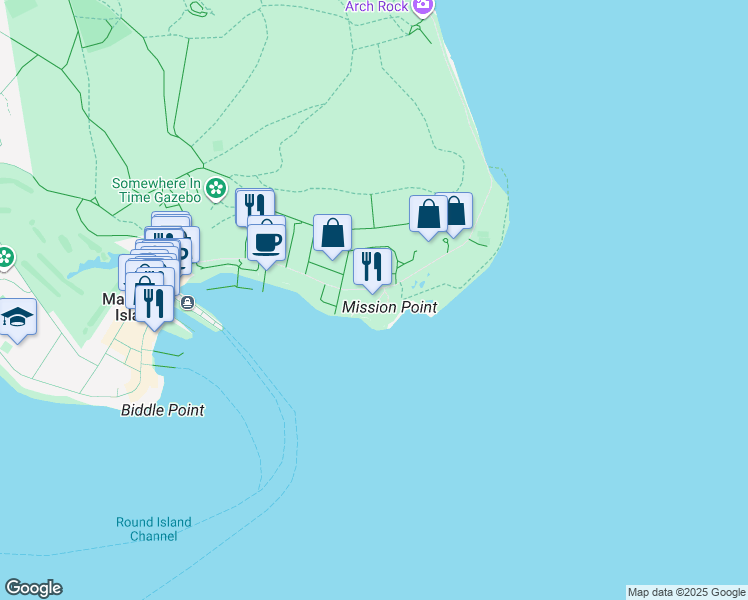
Task: Click the Map data ©2025 Google attribution
Action: tap(686, 592)
